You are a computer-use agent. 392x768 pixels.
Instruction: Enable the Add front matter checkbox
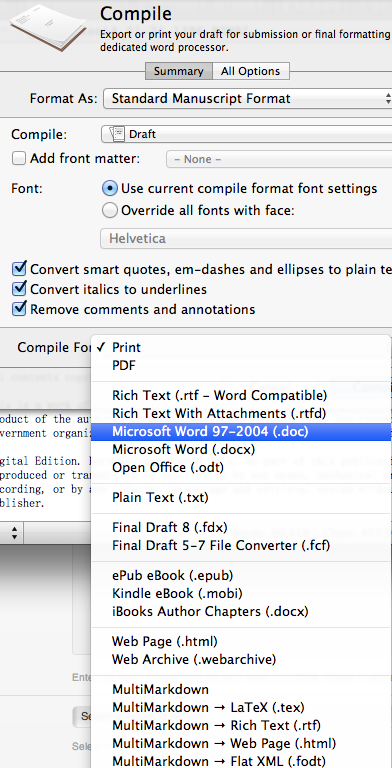19,159
